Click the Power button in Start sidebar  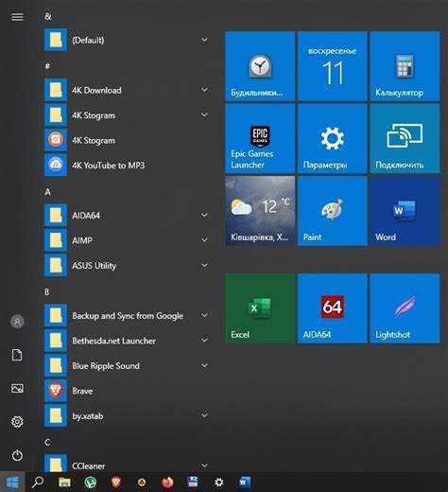click(x=17, y=455)
